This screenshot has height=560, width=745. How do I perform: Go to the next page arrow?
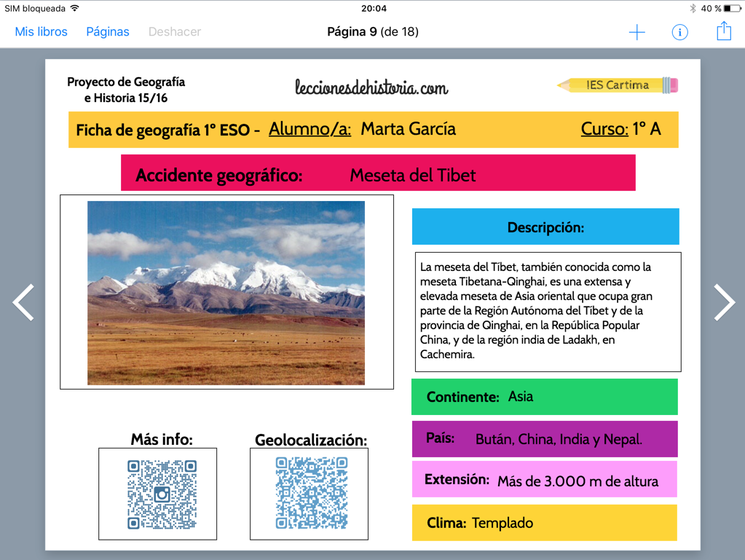(724, 302)
